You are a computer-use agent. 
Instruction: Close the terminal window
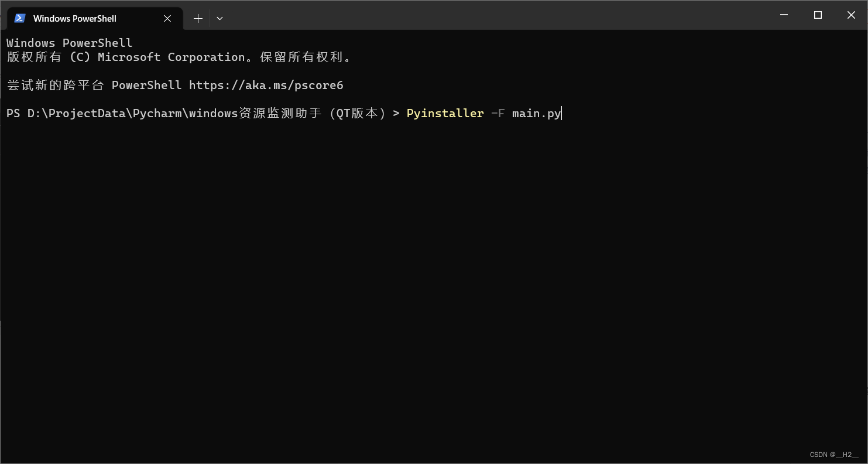click(x=851, y=15)
